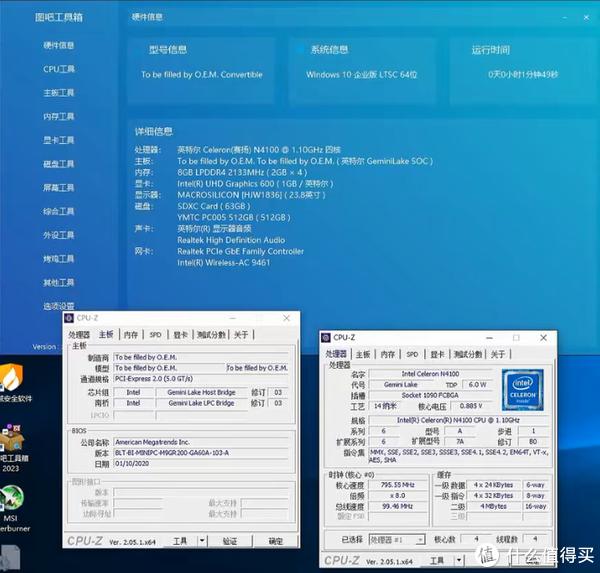Open 综合工具 in the sidebar
The image size is (600, 573).
tap(59, 212)
